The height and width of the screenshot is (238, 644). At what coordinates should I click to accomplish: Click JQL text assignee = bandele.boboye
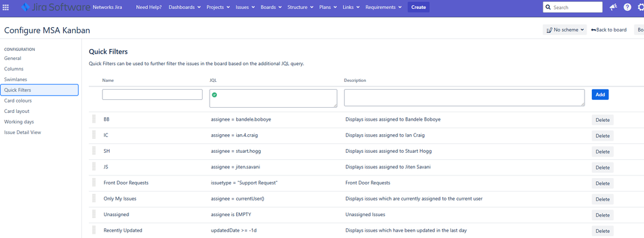[x=241, y=119]
